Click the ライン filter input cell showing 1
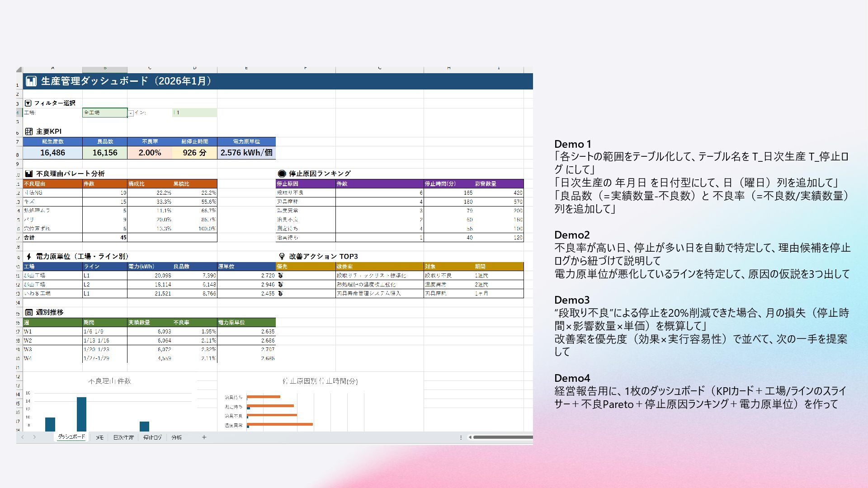Screen dimensions: 868x488 pos(194,113)
